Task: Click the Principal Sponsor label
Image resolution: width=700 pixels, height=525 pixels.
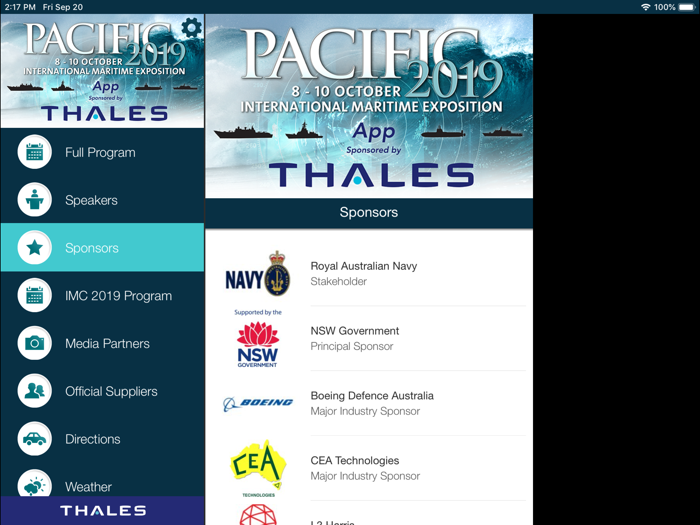Action: pos(352,346)
